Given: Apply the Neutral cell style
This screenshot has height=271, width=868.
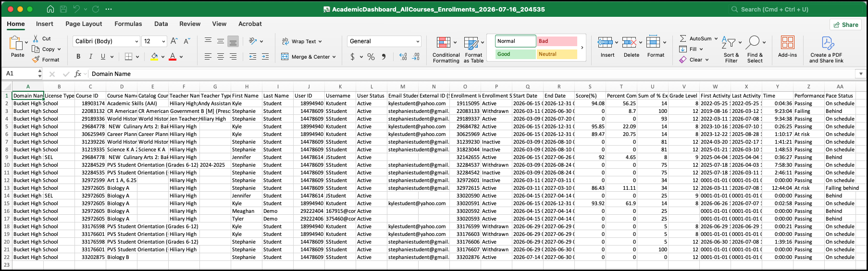Looking at the screenshot, I should coord(557,54).
